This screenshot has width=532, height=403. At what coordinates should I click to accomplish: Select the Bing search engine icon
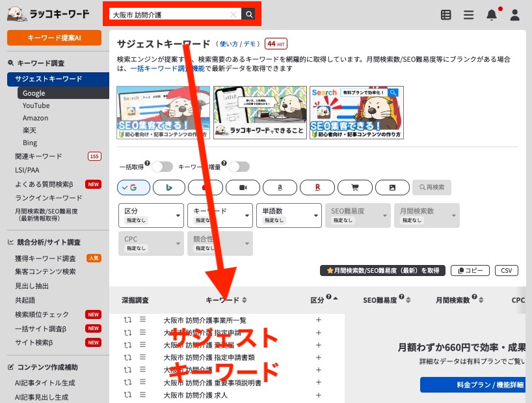[169, 187]
